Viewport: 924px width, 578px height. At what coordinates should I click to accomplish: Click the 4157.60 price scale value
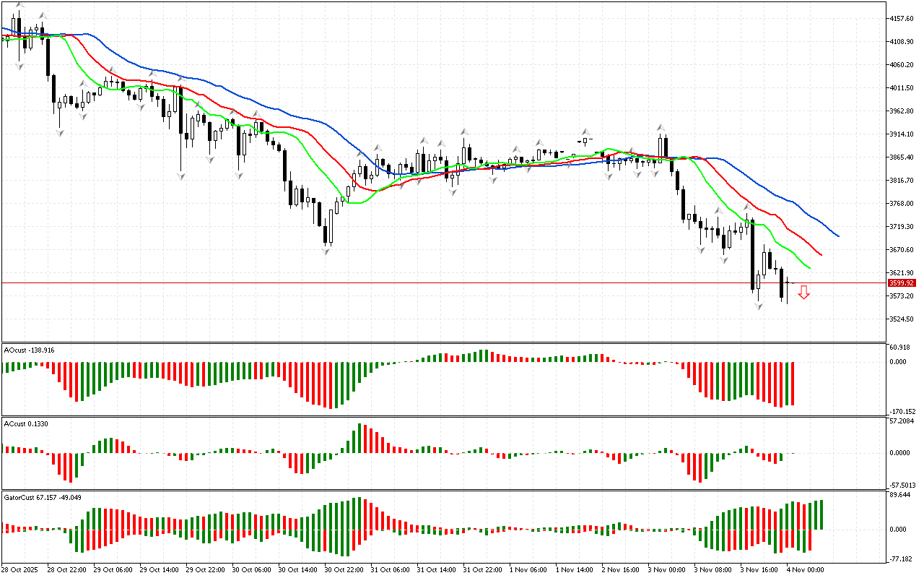coord(902,19)
